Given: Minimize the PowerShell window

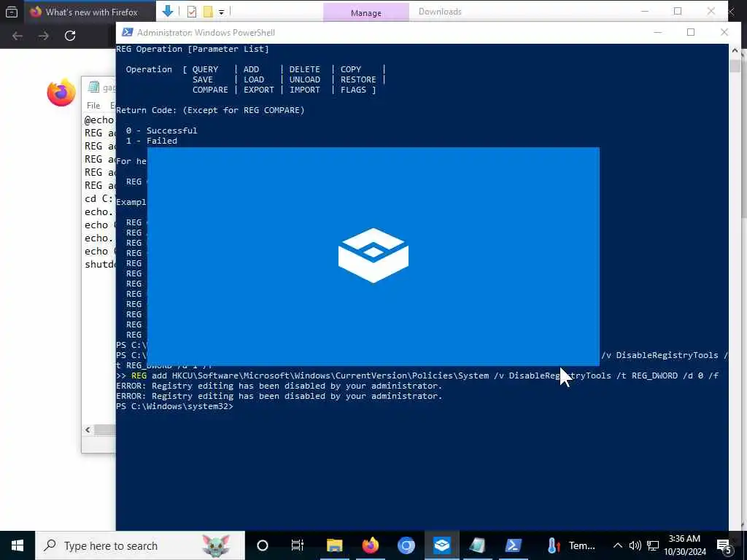Looking at the screenshot, I should (x=658, y=32).
